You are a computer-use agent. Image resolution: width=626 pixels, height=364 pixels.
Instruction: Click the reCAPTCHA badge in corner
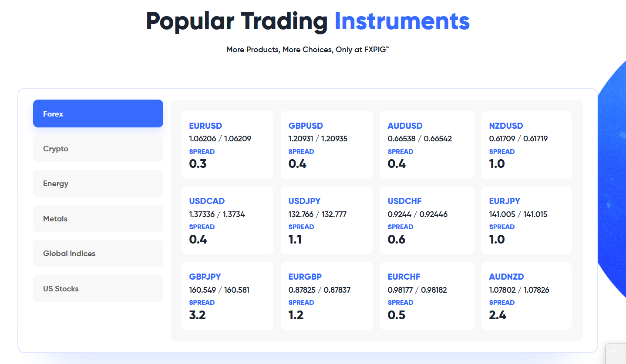tap(616, 354)
